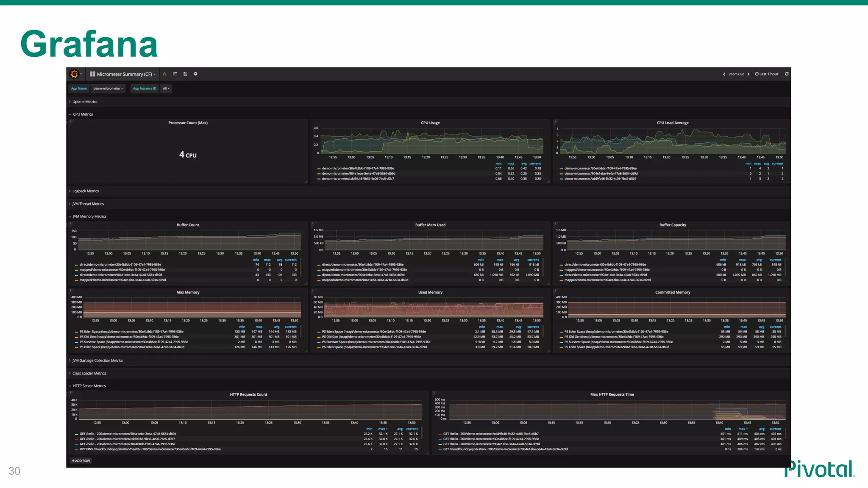Click the share dashboard icon
This screenshot has height=488, width=868.
[175, 74]
